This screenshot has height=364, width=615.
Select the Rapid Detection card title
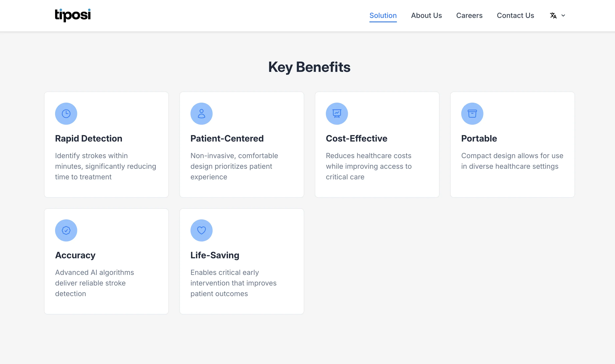pos(88,138)
